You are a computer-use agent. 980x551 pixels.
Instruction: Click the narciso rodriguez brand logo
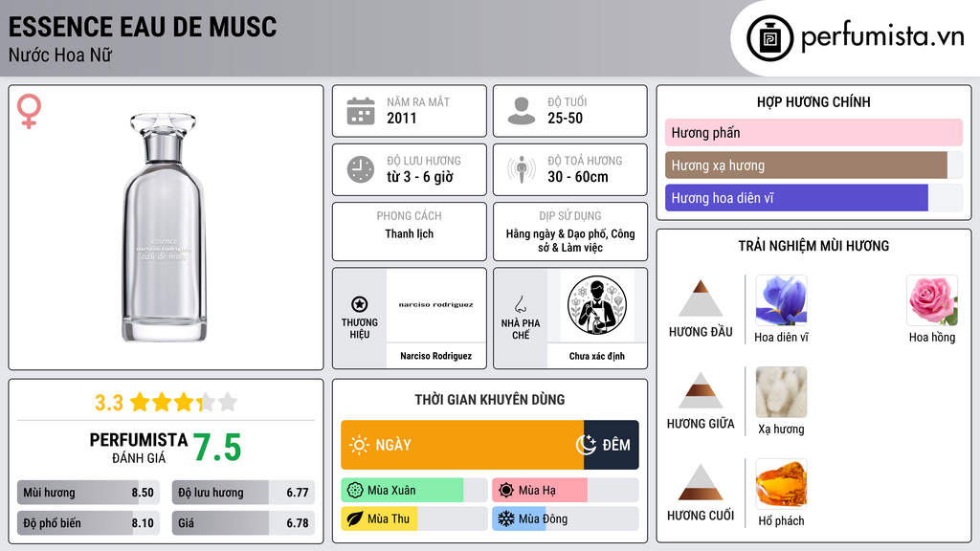[435, 305]
